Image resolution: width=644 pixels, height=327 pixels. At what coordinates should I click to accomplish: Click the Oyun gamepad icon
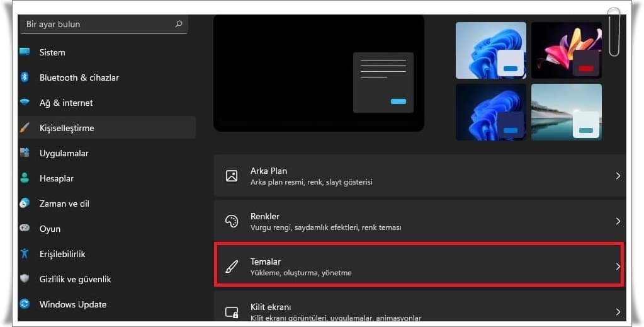[25, 228]
